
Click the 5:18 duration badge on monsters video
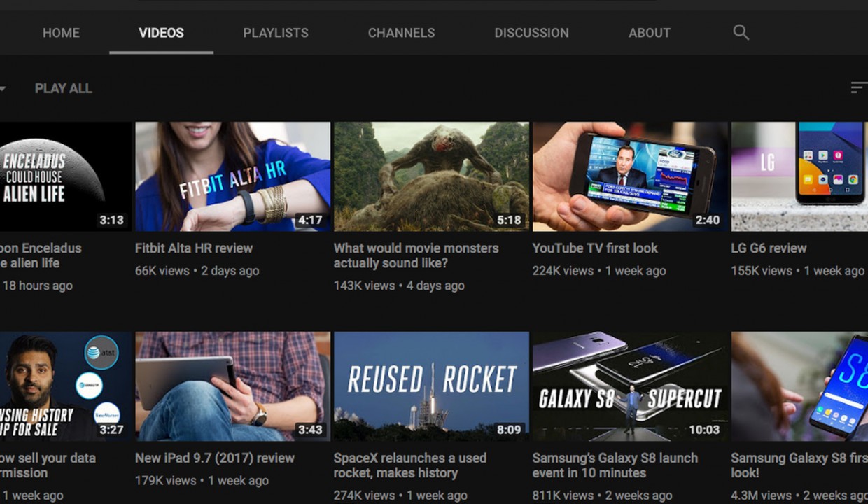(x=509, y=220)
